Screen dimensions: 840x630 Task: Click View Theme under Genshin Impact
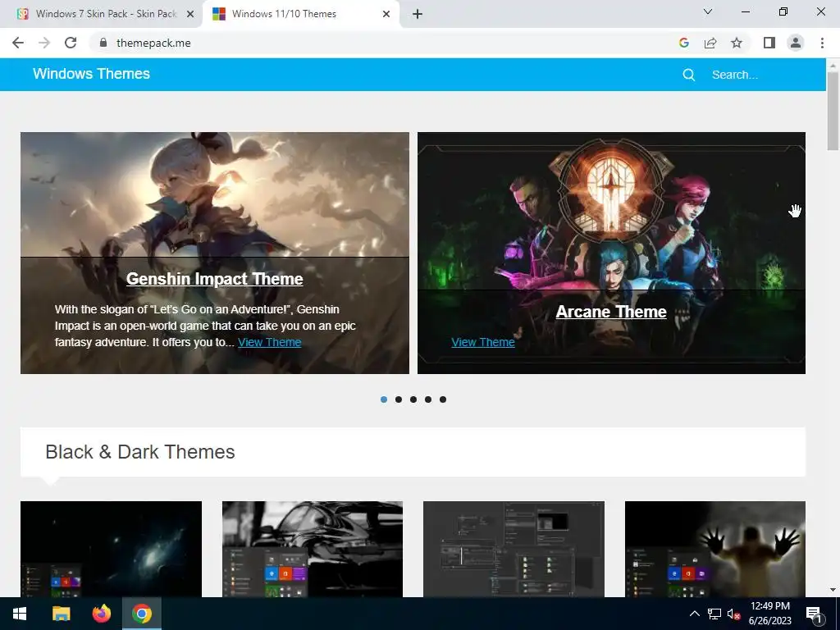pos(269,342)
